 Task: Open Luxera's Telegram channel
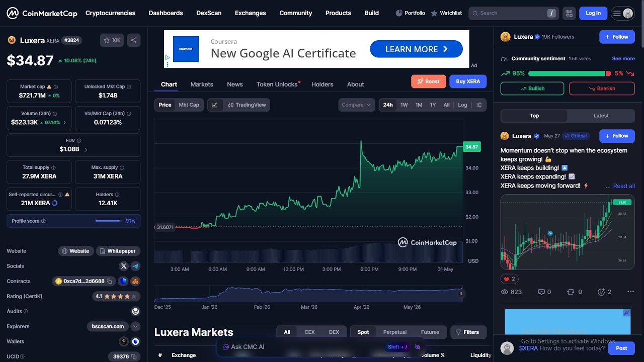pyautogui.click(x=135, y=266)
